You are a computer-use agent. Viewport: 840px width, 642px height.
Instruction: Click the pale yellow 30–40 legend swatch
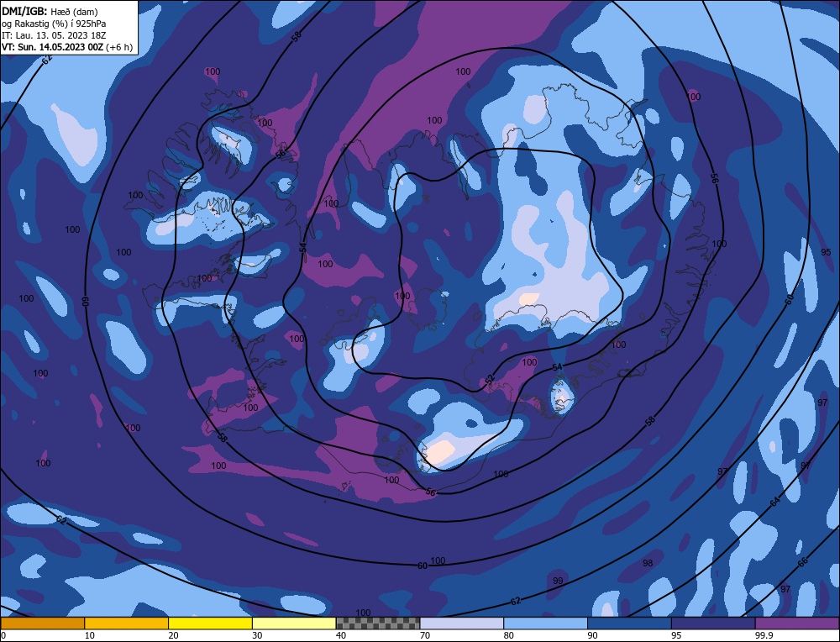[294, 624]
